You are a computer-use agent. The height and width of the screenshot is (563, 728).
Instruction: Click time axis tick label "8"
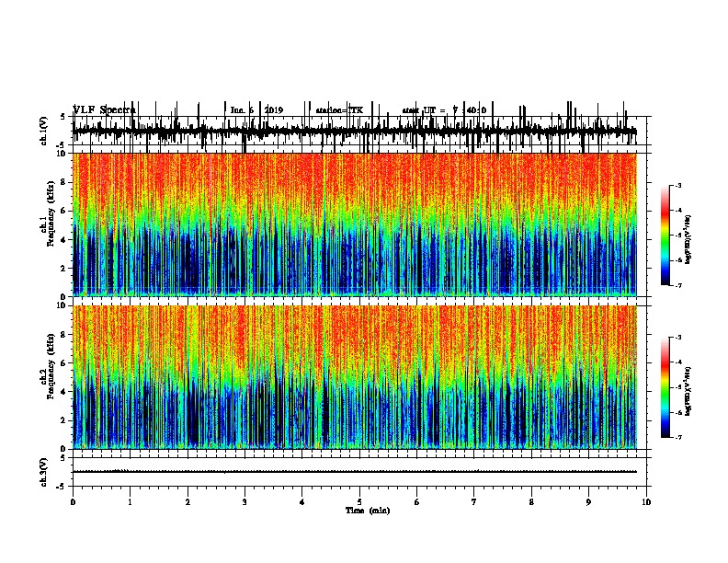531,502
